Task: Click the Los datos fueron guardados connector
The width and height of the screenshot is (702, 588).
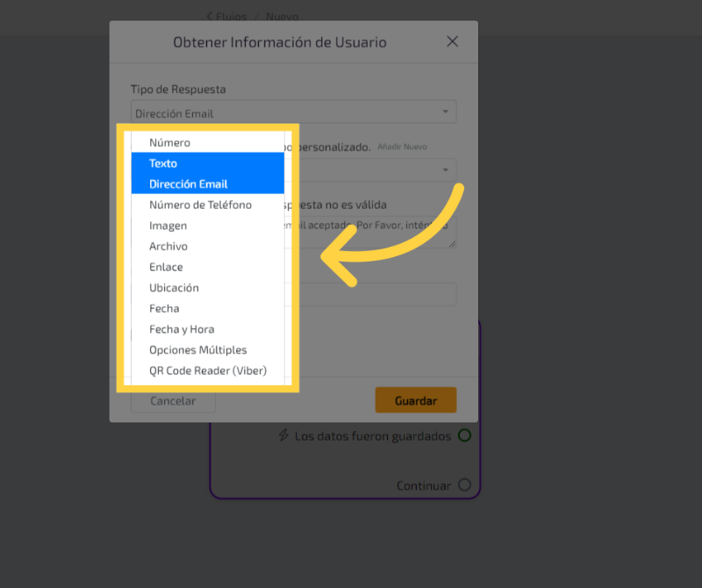Action: (464, 435)
